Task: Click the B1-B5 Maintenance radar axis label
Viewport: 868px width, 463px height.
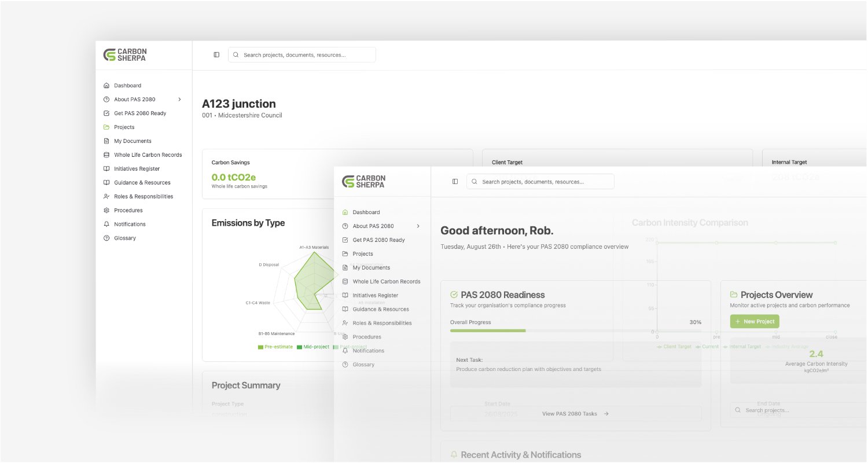Action: tap(276, 334)
